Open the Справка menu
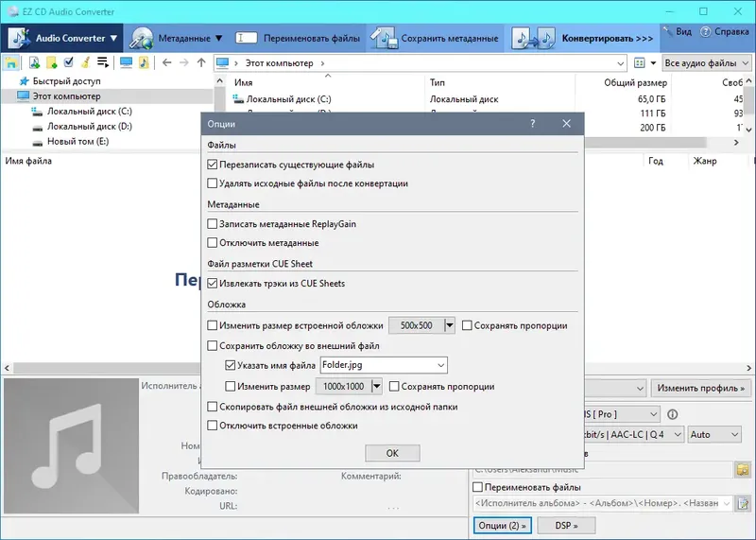 point(724,32)
